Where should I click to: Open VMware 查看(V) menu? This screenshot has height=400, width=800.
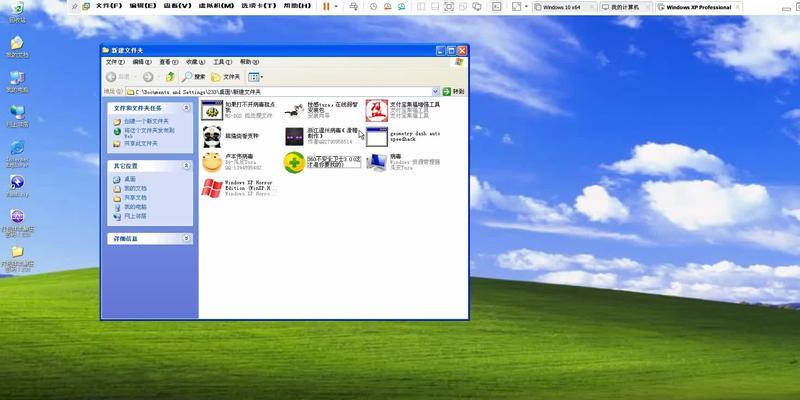(178, 6)
